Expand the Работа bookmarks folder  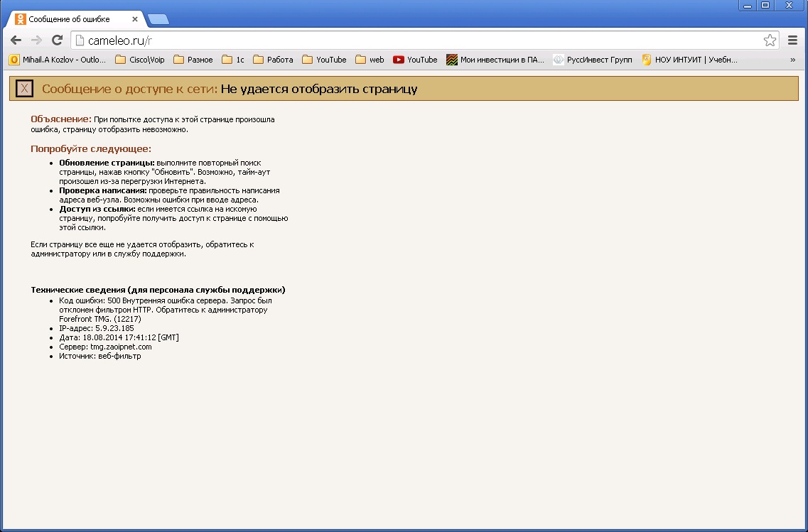pos(273,60)
